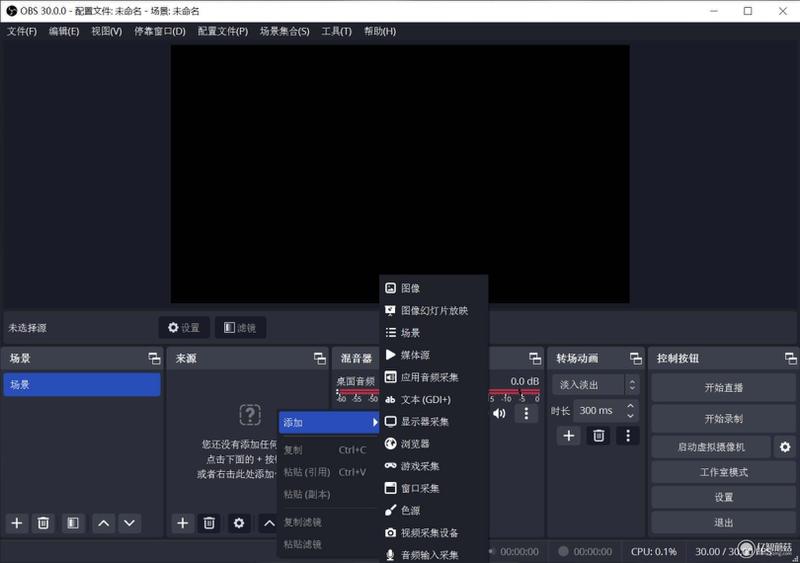The height and width of the screenshot is (563, 800).
Task: Remove source with trash icon in 来源
Action: 209,523
